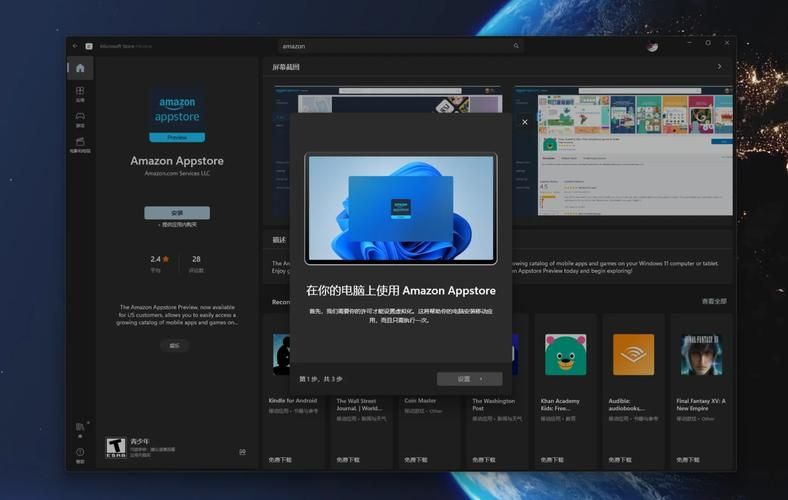Click Final Fantasy XV: A New Empire title
Image resolution: width=788 pixels, height=500 pixels.
coord(701,405)
